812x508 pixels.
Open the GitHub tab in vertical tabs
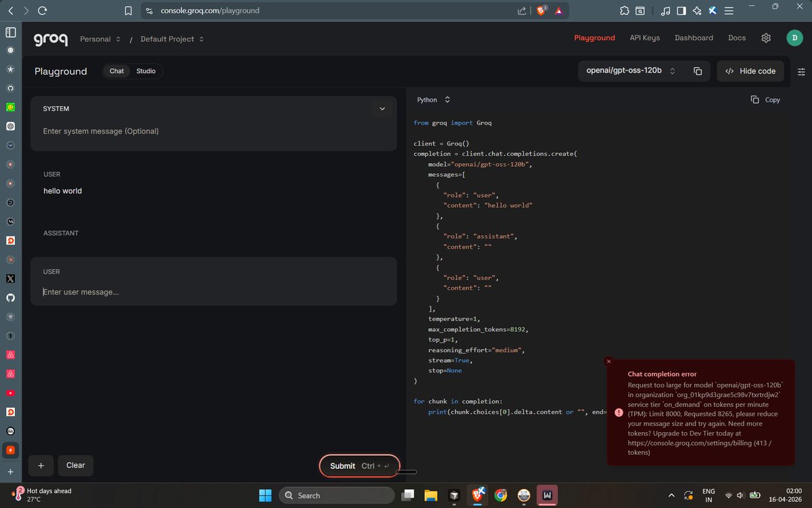[10, 297]
